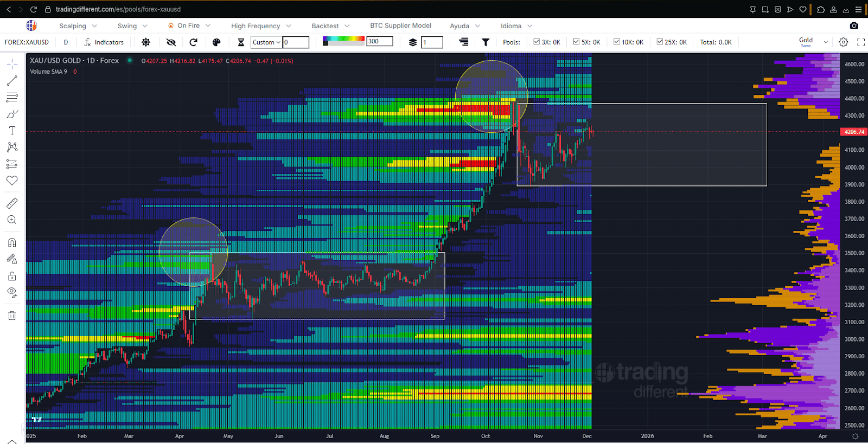
Task: Select the text annotation tool
Action: [12, 131]
